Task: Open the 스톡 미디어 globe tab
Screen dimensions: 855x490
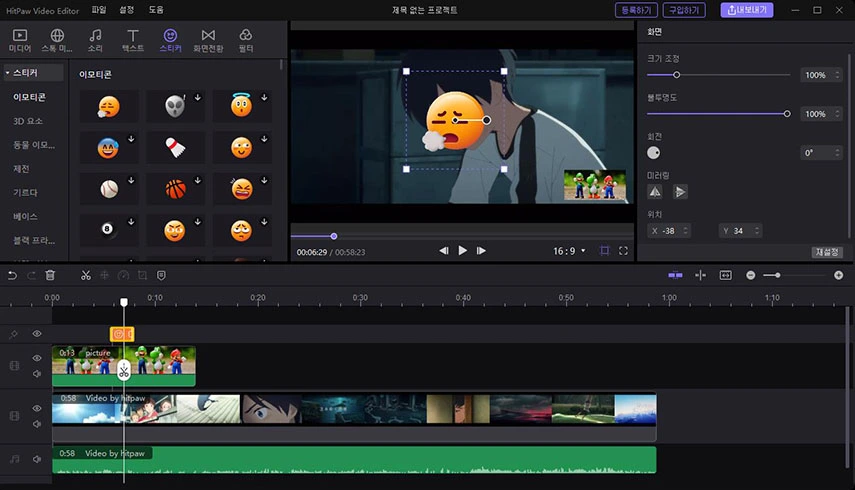Action: 57,41
